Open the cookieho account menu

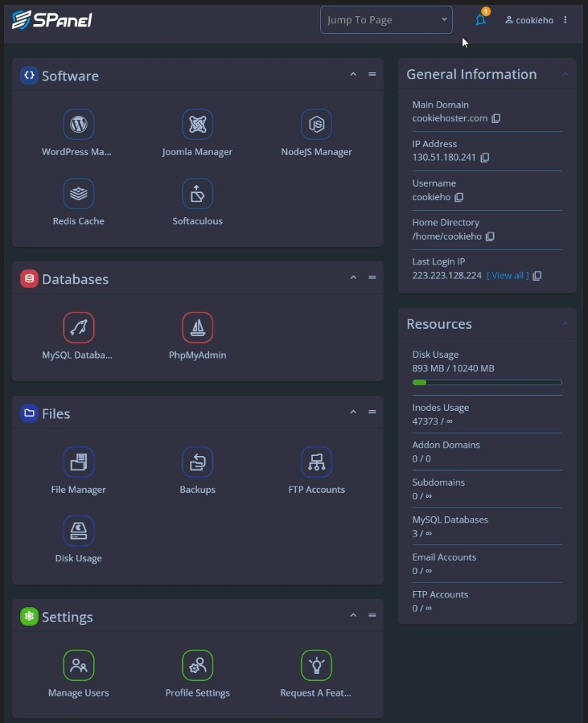527,19
